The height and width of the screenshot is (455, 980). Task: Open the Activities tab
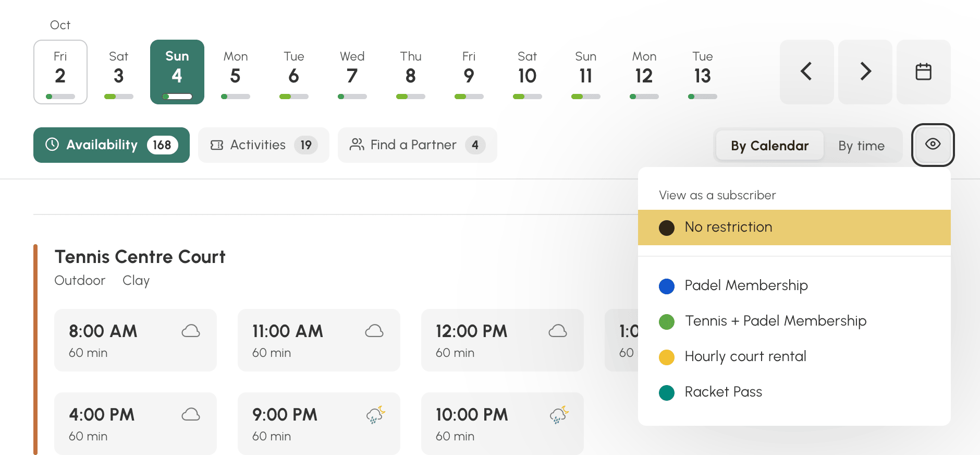point(264,145)
